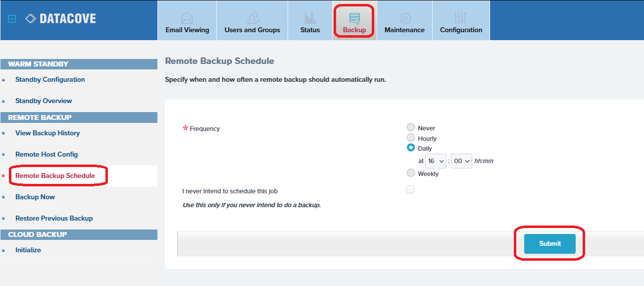Enable 'I never intend to schedule' checkbox
Viewport: 644px width, 286px height.
pos(410,189)
